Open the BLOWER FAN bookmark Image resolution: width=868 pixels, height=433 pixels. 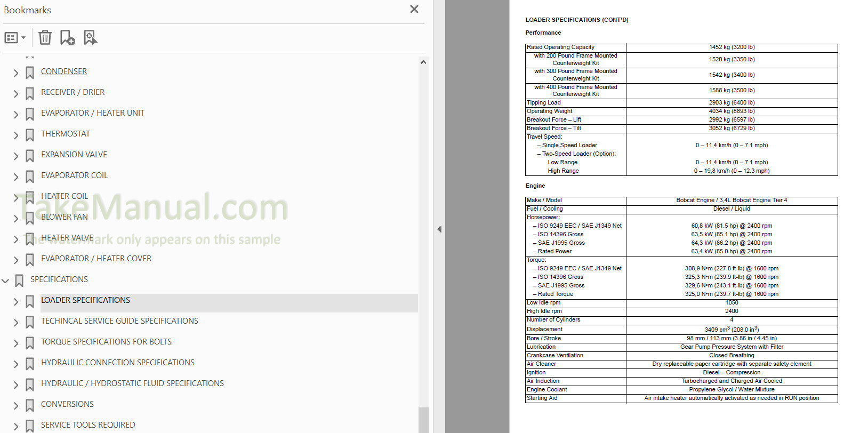pyautogui.click(x=65, y=217)
